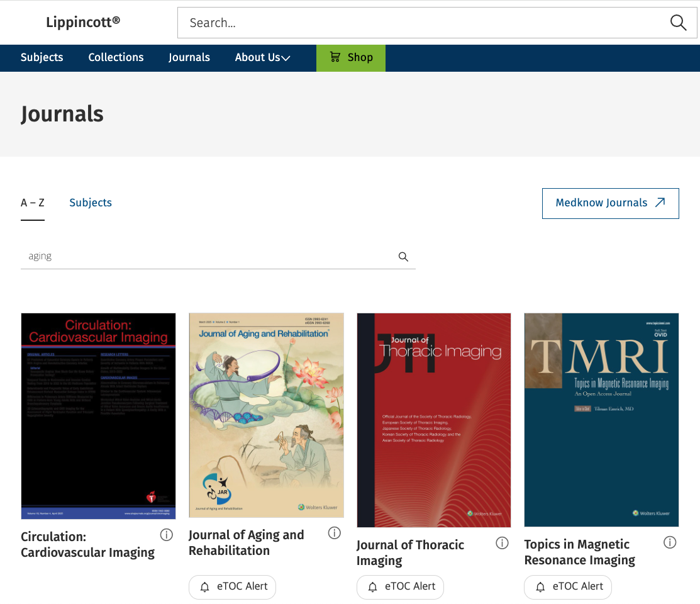The width and height of the screenshot is (700, 604).
Task: Click the arrow icon on Medknow Journals
Action: tap(660, 203)
